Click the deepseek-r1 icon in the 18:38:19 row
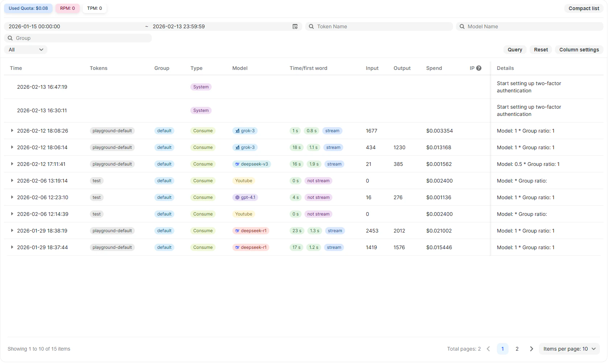The width and height of the screenshot is (610, 364). 237,231
